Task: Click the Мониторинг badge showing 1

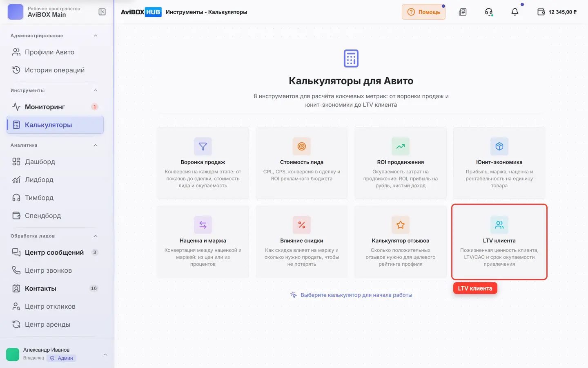Action: coord(95,107)
